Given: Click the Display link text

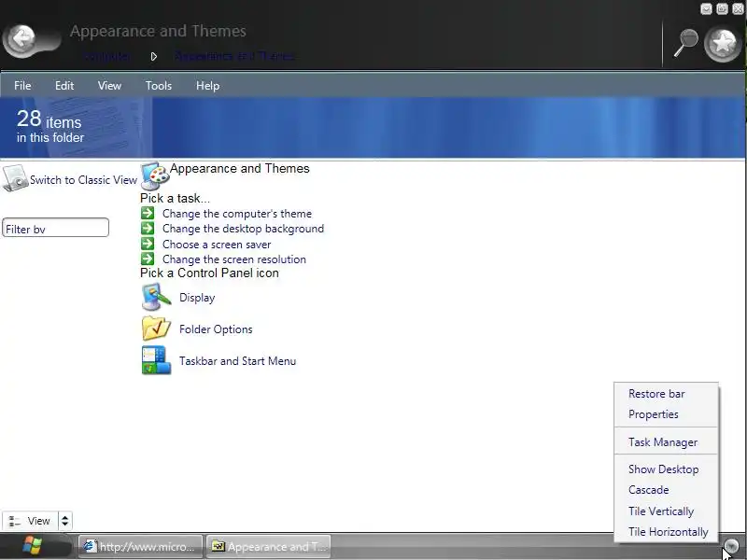Looking at the screenshot, I should [197, 298].
